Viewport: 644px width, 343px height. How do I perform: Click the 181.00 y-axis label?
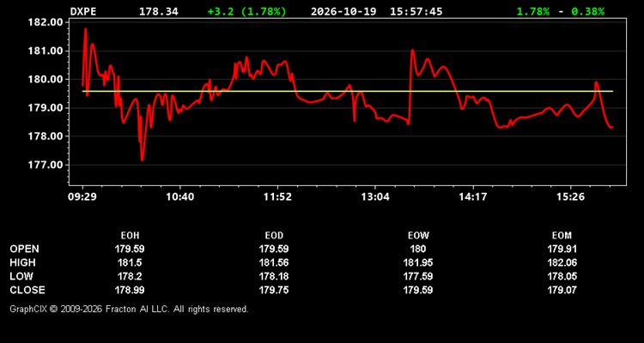coord(46,51)
